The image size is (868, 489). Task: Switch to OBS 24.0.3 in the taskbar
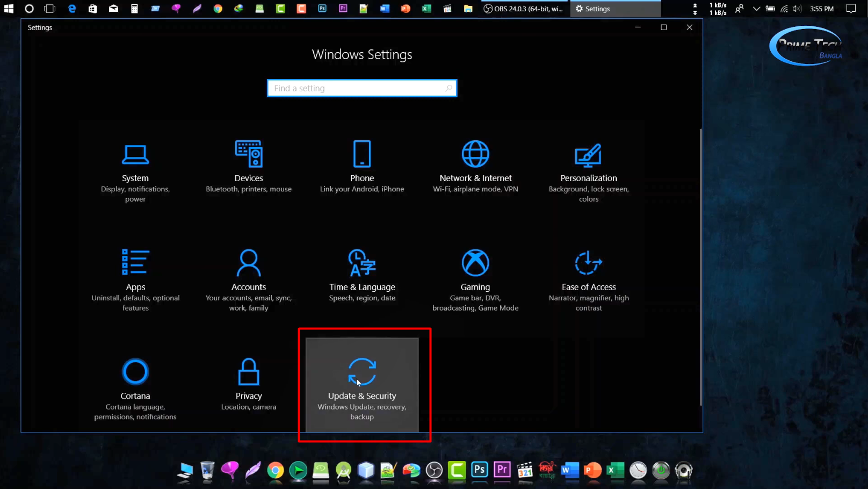pyautogui.click(x=524, y=9)
